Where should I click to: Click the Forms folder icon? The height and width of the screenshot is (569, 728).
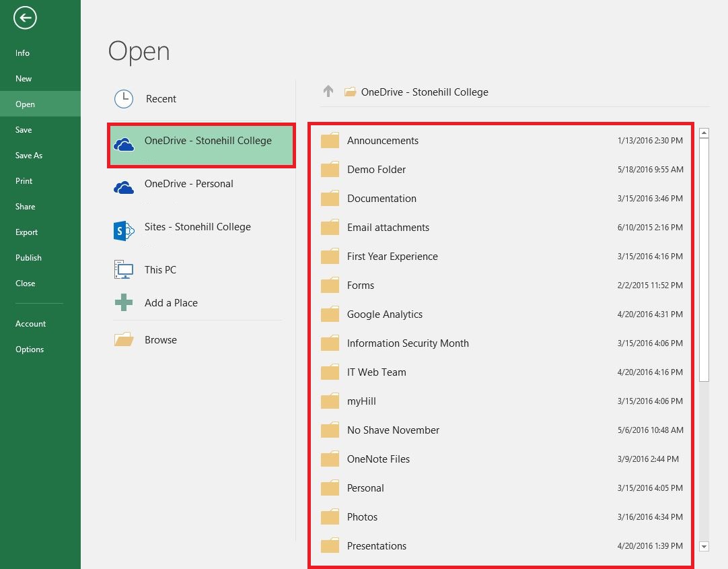pyautogui.click(x=330, y=286)
